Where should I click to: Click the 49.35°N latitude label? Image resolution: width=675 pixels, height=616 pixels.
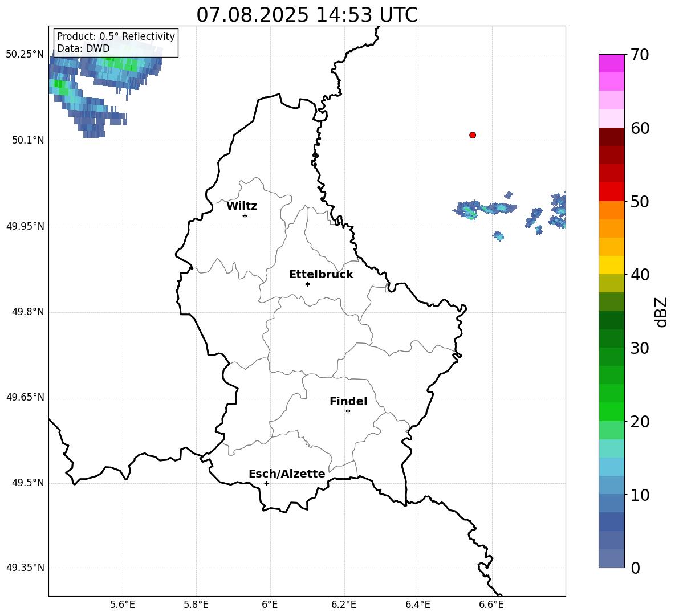point(25,568)
